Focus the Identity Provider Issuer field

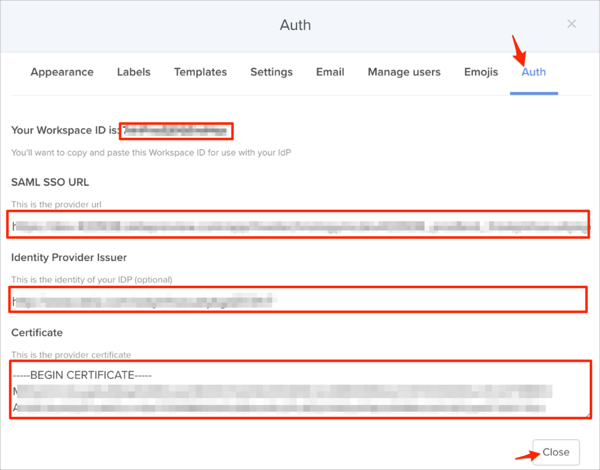[298, 298]
